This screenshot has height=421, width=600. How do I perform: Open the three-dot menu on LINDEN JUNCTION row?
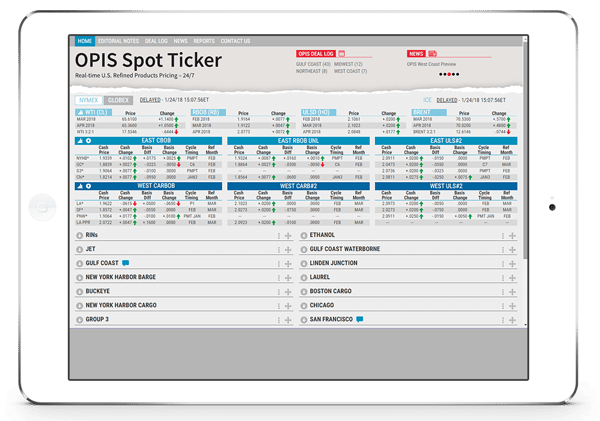coord(503,264)
